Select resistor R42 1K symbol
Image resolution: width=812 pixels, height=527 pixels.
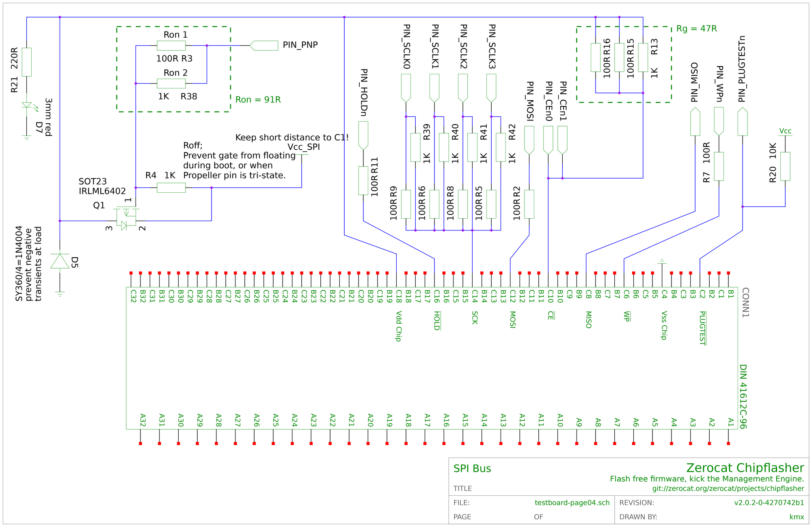pyautogui.click(x=501, y=147)
